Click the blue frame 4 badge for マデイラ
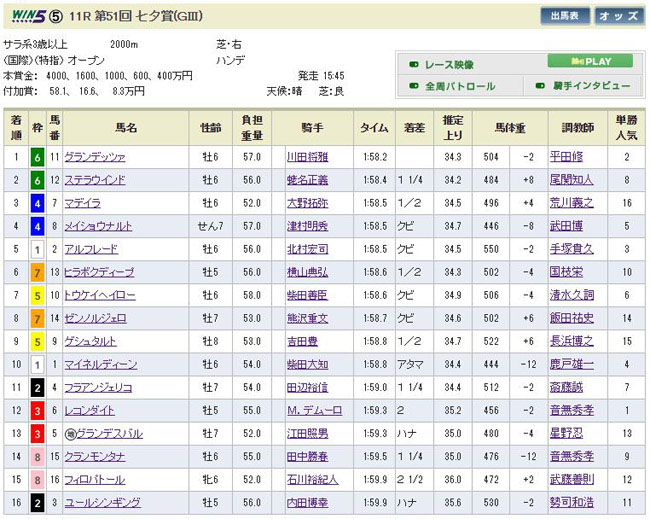 point(38,202)
